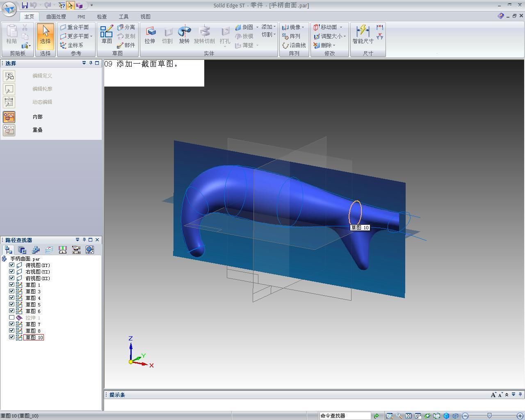525x420 pixels.
Task: Open the 添加 (Add) dropdown
Action: click(x=269, y=27)
